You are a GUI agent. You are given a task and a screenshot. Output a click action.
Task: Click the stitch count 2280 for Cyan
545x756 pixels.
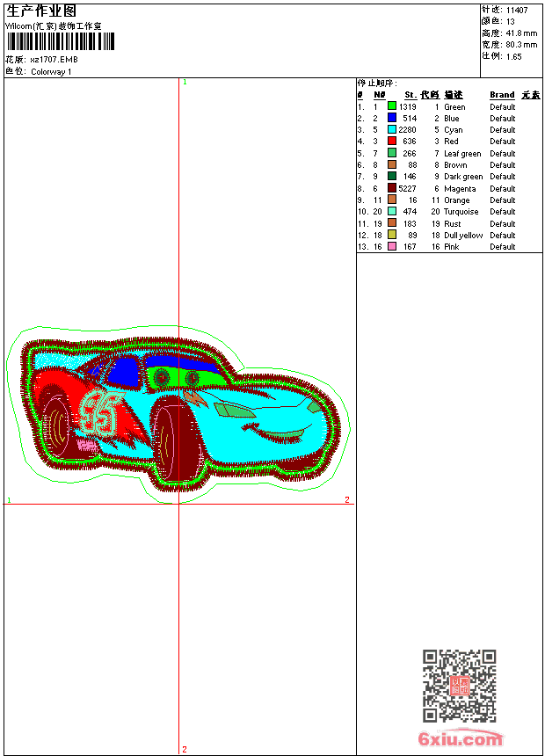407,130
